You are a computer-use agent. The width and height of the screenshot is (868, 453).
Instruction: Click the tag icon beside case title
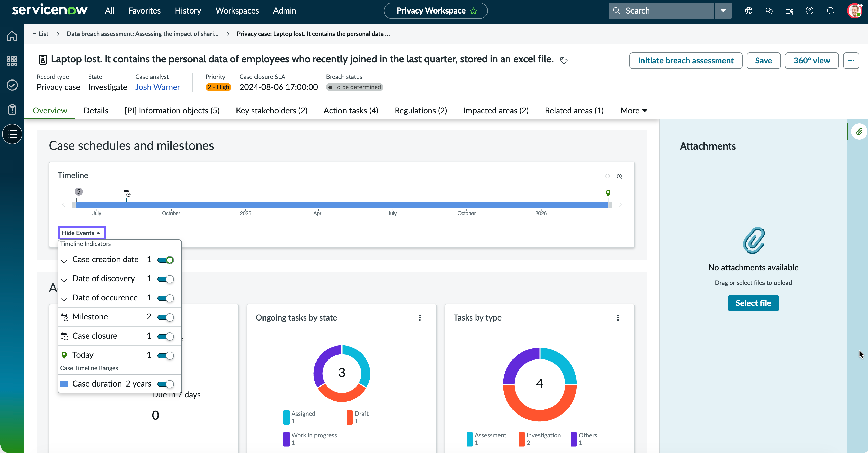(564, 60)
